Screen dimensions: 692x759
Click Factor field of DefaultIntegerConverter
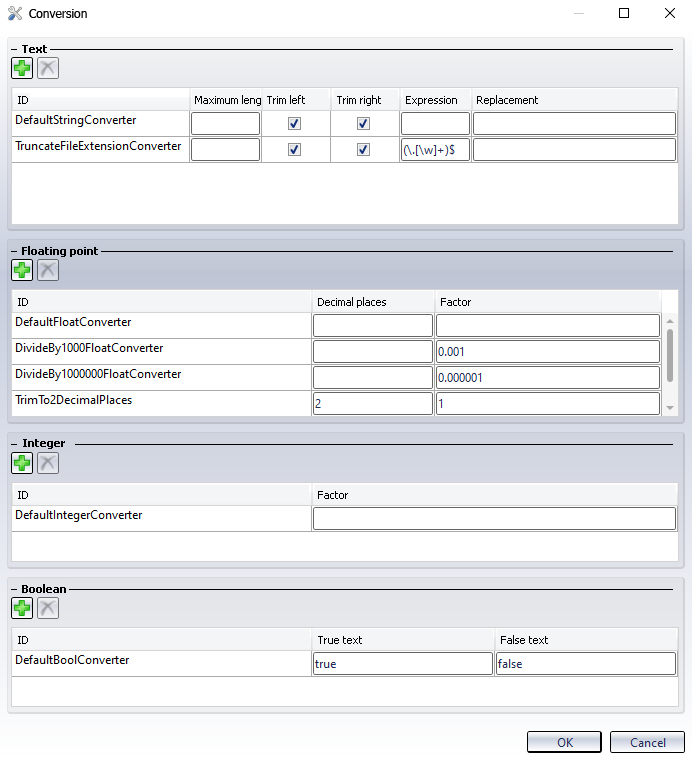[x=494, y=518]
